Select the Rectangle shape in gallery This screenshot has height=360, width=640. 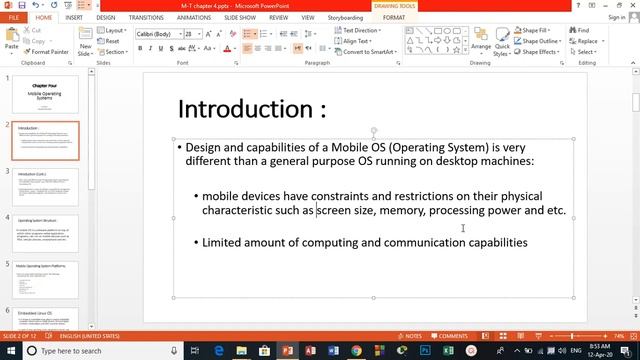click(438, 31)
